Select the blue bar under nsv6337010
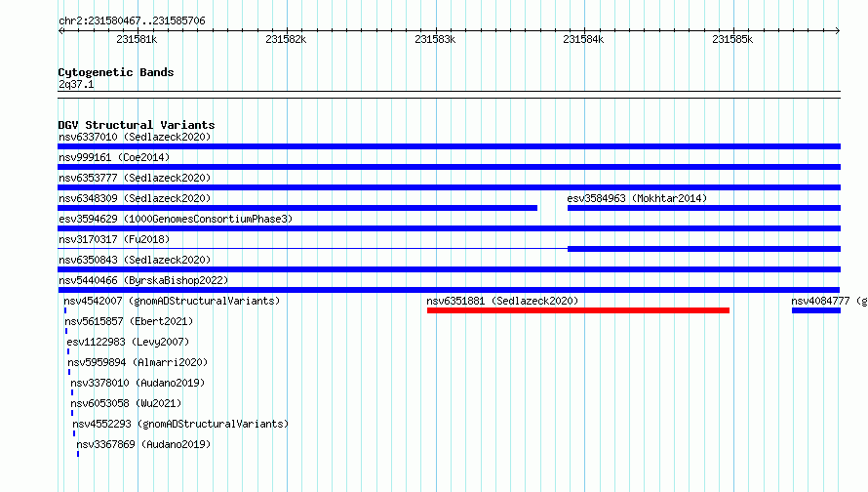Viewport: 868px width, 492px height. tap(449, 146)
